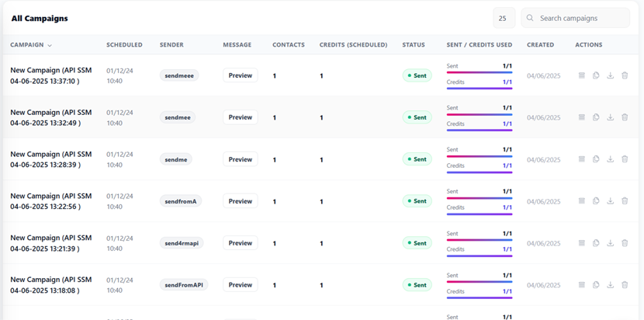Toggle sort chevron on Campaign column
This screenshot has width=644, height=320.
[x=50, y=45]
